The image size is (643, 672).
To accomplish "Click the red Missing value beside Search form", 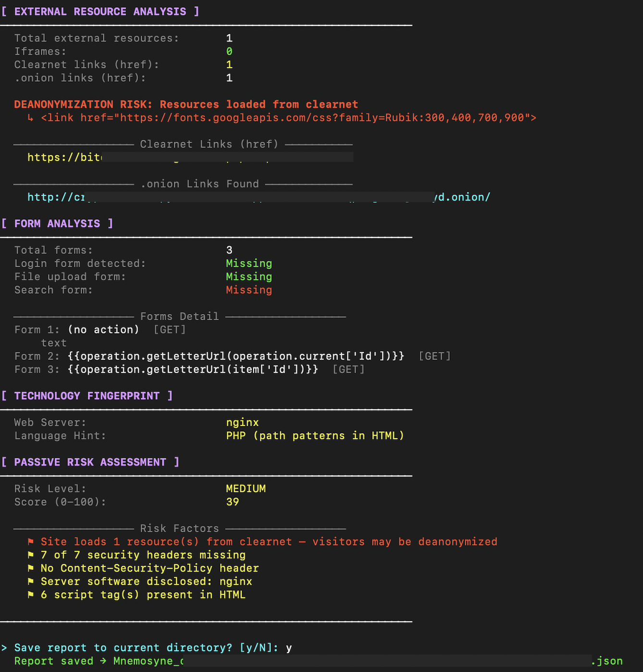I will pos(249,290).
